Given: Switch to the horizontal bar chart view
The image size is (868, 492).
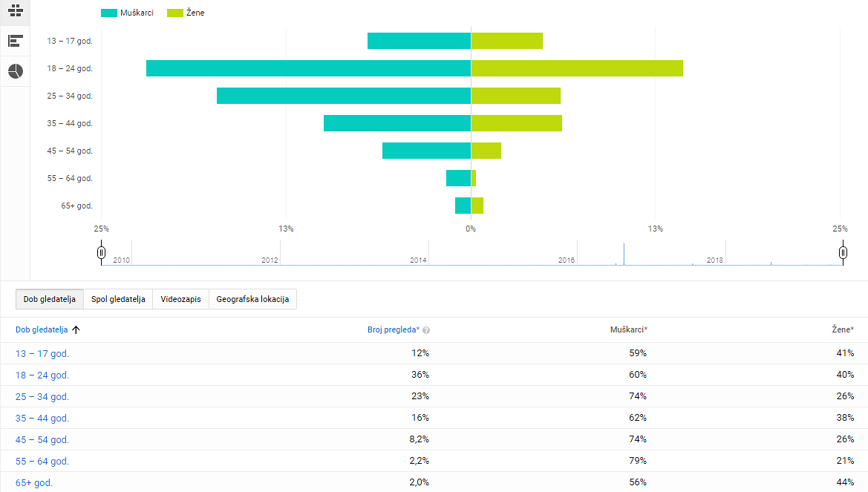Looking at the screenshot, I should [15, 41].
